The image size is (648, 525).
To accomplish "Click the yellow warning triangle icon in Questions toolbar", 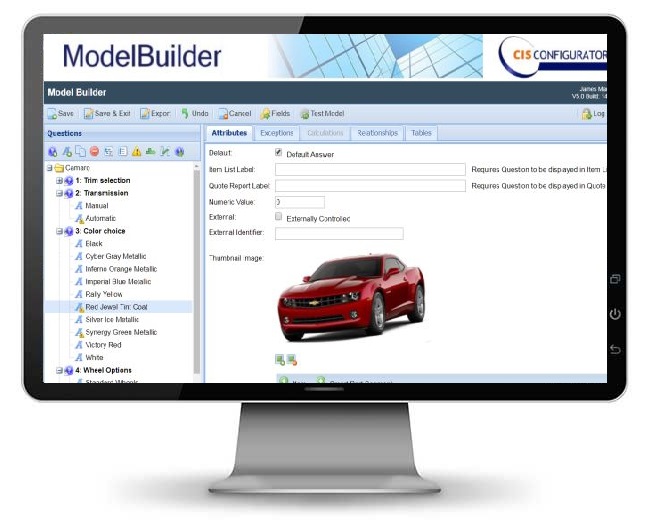I will (x=136, y=152).
